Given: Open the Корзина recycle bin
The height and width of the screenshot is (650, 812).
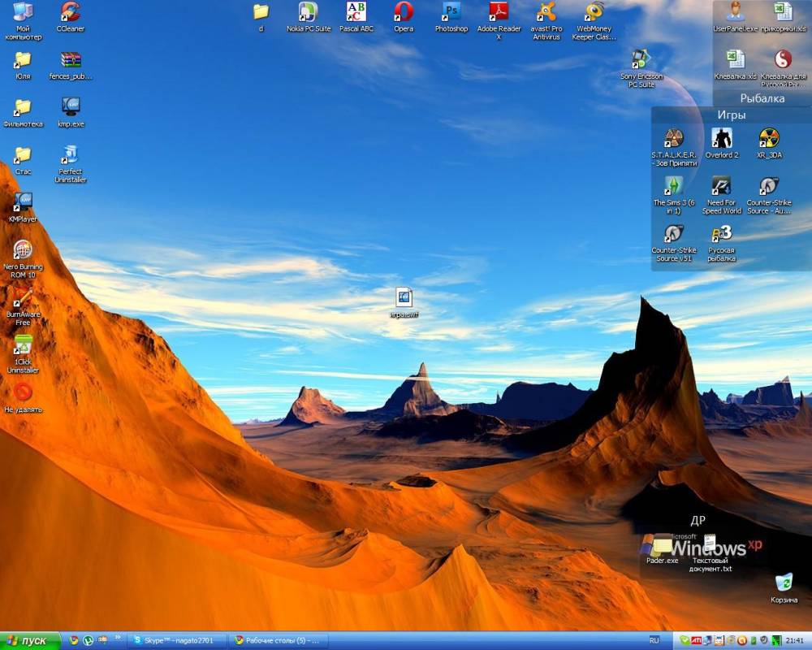Looking at the screenshot, I should [784, 583].
